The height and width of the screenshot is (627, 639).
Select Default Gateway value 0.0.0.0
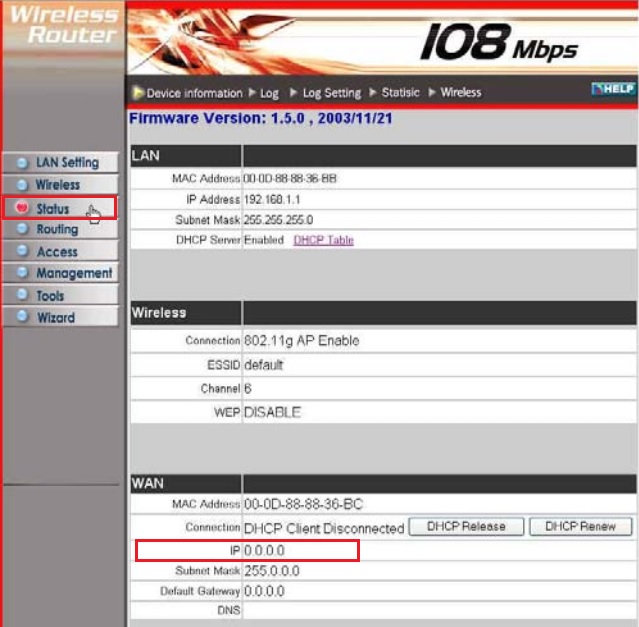point(264,591)
